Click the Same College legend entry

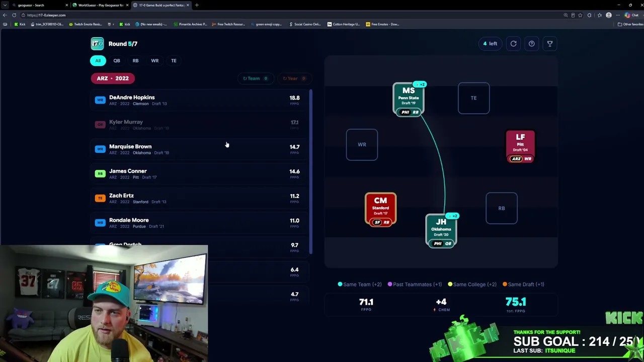pyautogui.click(x=472, y=285)
